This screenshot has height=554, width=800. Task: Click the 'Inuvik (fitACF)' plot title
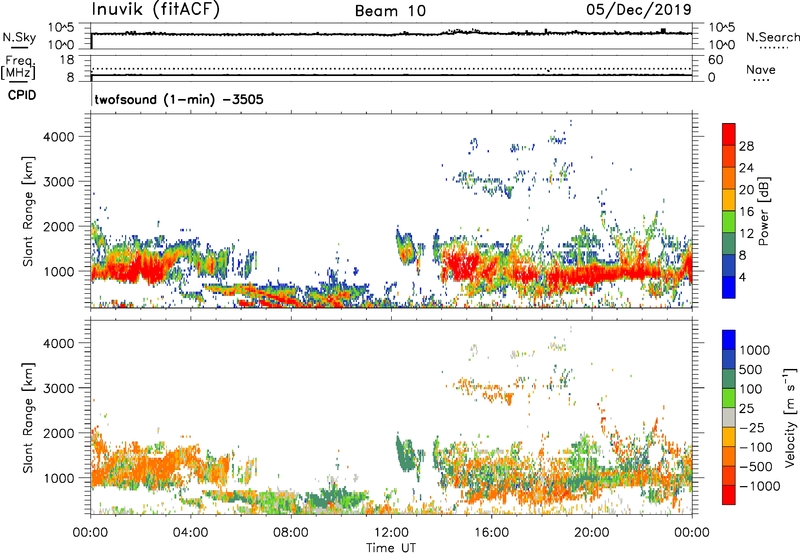point(156,10)
